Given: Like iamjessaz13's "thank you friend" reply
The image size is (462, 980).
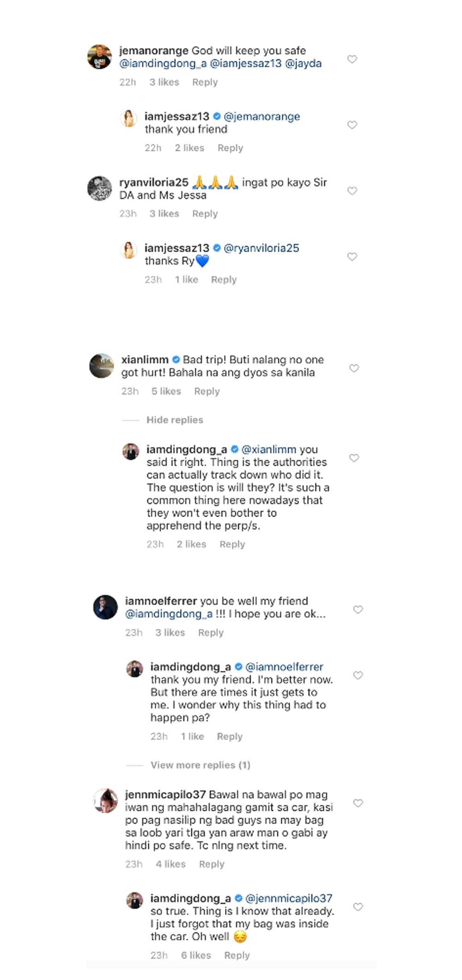Looking at the screenshot, I should (x=352, y=125).
